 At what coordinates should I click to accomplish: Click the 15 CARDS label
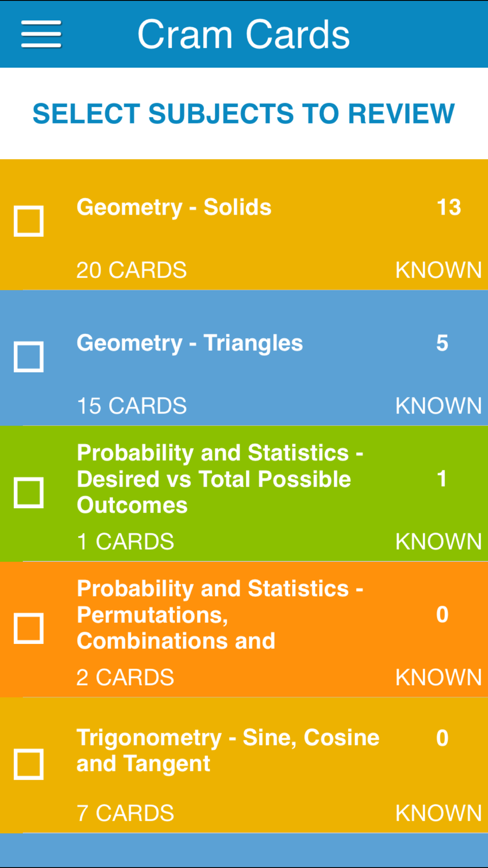[132, 406]
